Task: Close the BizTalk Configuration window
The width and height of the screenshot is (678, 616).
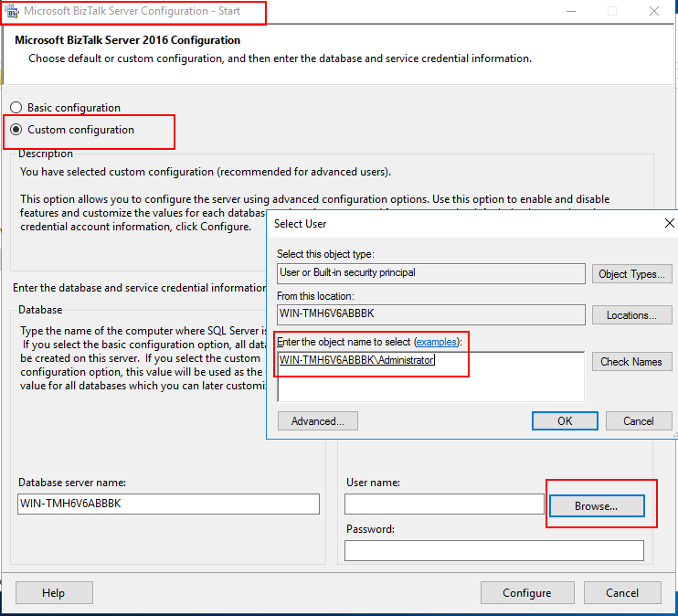Action: tap(654, 11)
